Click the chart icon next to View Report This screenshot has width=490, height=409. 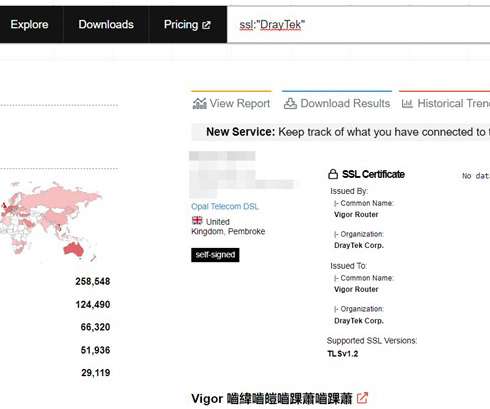click(x=200, y=103)
